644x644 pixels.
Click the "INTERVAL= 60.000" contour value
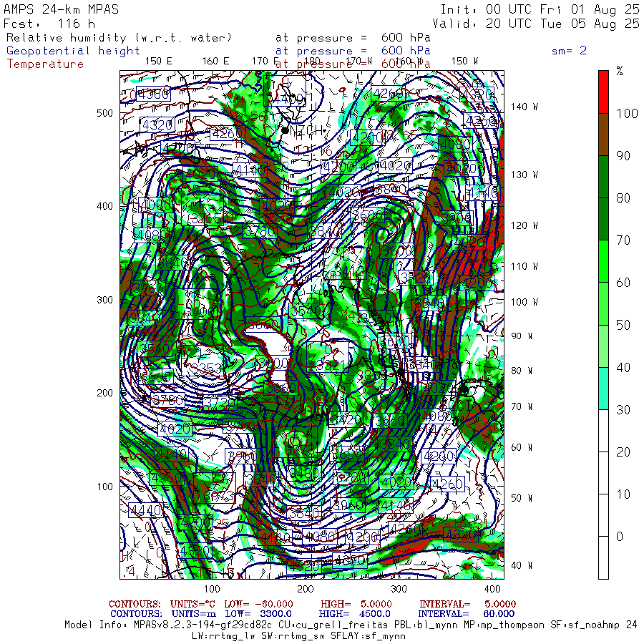(466, 614)
